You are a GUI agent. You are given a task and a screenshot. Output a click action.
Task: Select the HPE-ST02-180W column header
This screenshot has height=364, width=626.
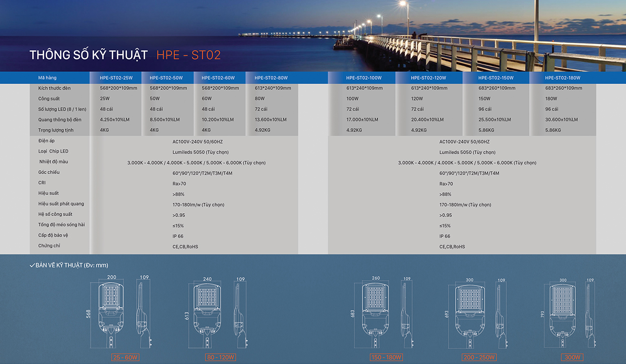point(562,78)
